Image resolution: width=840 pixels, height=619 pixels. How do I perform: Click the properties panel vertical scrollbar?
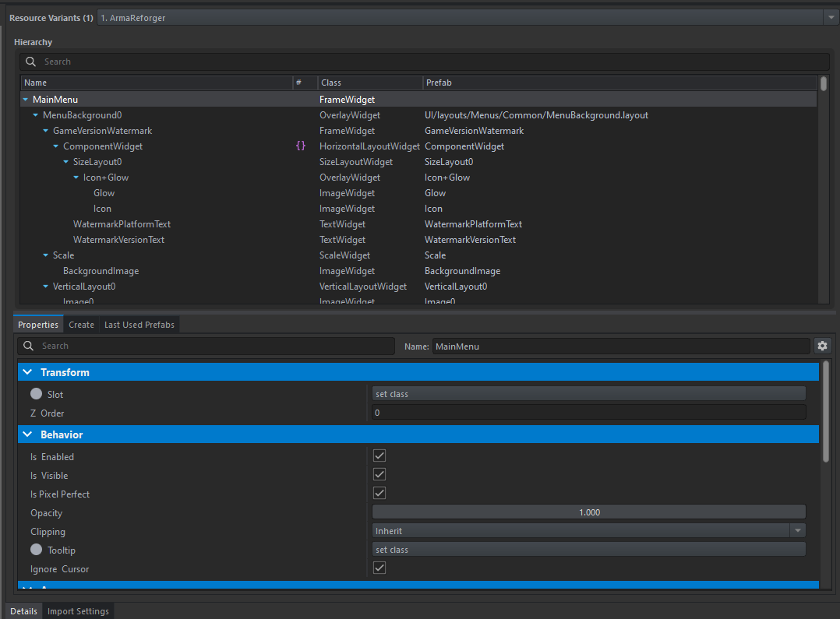(825, 410)
